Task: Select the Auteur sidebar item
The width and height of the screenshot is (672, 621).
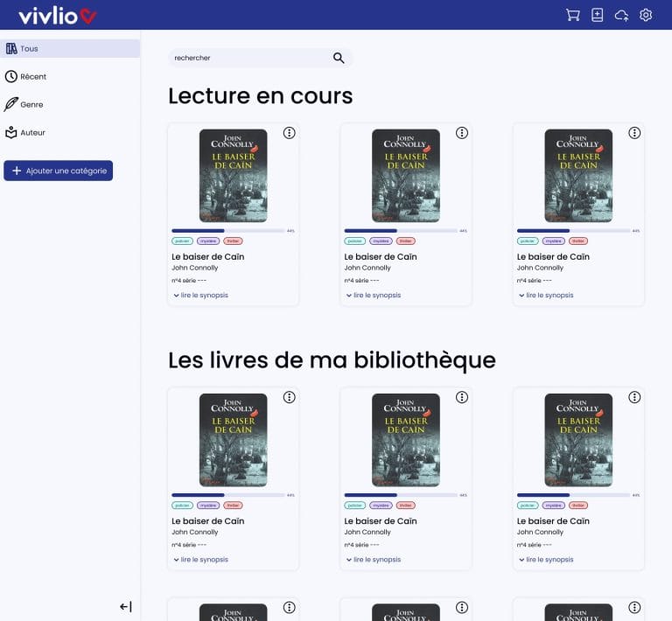Action: 70,132
